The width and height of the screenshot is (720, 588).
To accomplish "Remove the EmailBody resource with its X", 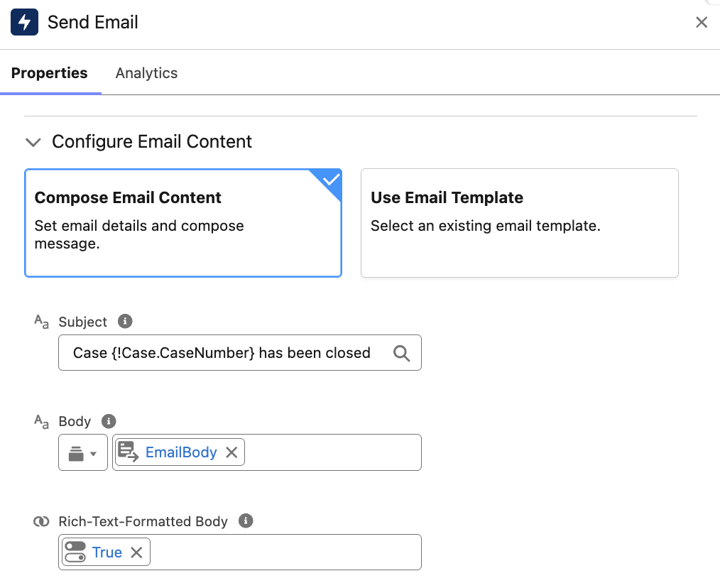I will (231, 452).
